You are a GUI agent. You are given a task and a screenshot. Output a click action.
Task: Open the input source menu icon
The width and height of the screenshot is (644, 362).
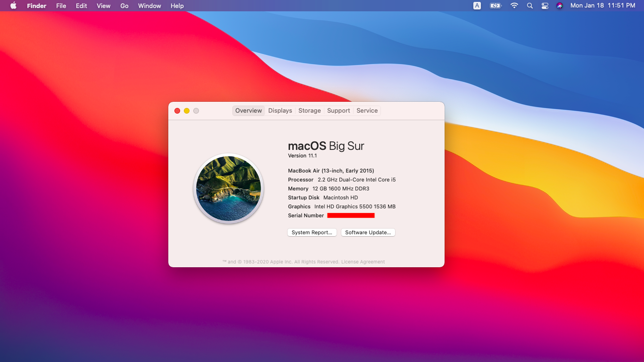tap(477, 6)
